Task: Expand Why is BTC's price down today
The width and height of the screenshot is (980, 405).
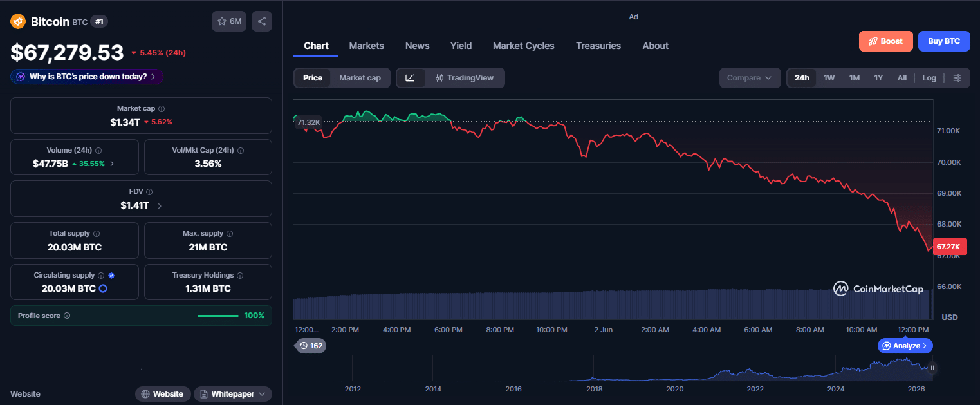Action: click(87, 77)
